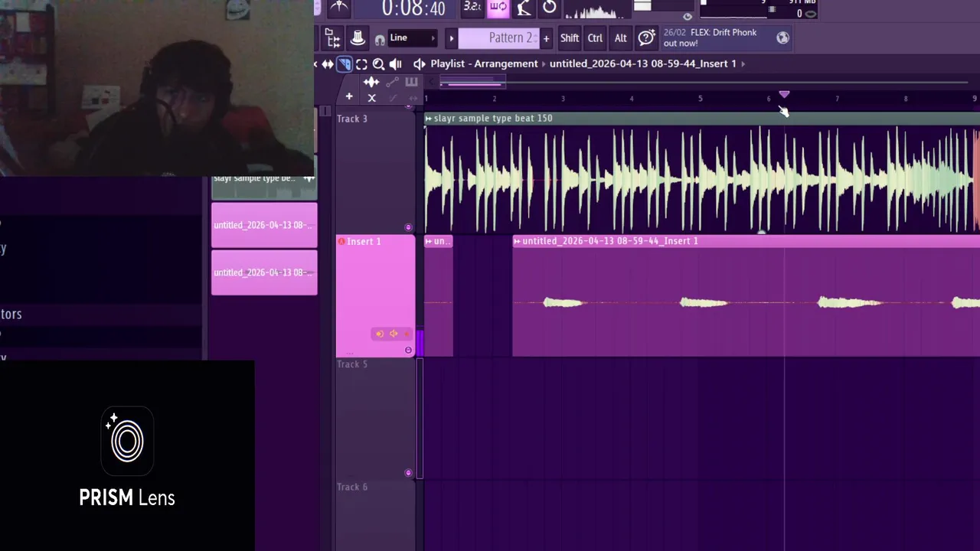Click the select region brackets icon
This screenshot has width=980, height=551.
click(x=361, y=64)
